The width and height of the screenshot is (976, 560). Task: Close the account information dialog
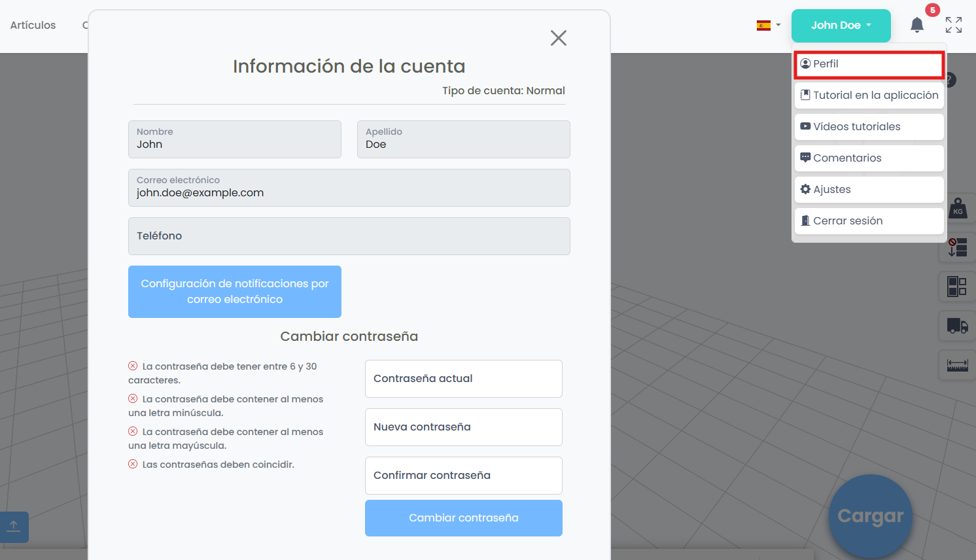pos(558,38)
